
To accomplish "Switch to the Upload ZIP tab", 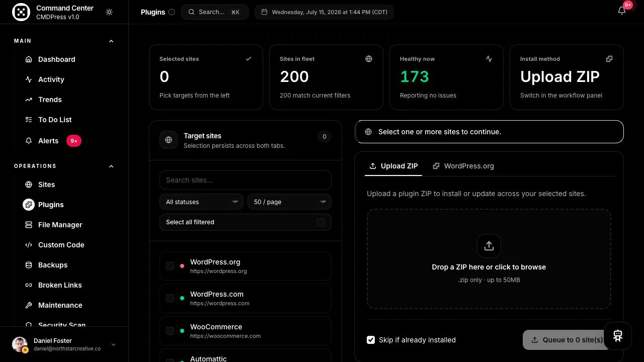I will 393,166.
